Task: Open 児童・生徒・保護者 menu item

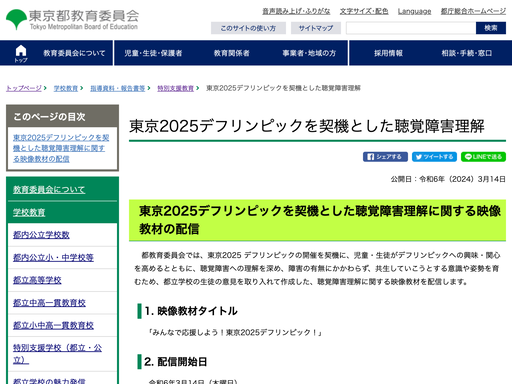Action: click(153, 53)
